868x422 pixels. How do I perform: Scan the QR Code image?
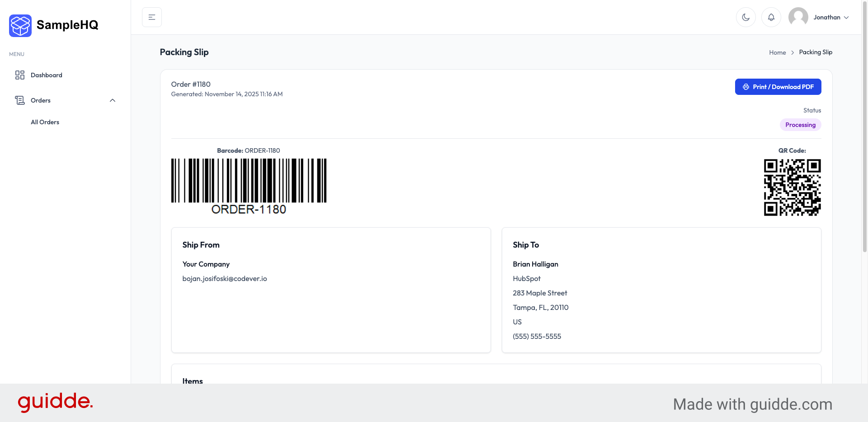click(792, 187)
